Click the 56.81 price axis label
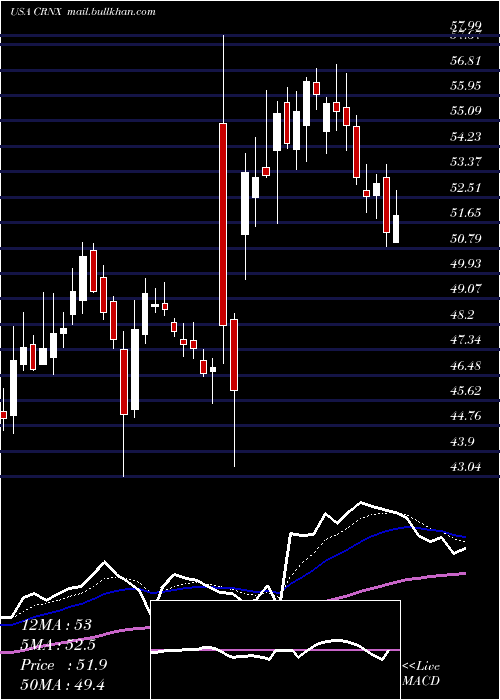500x700 pixels. (x=466, y=60)
